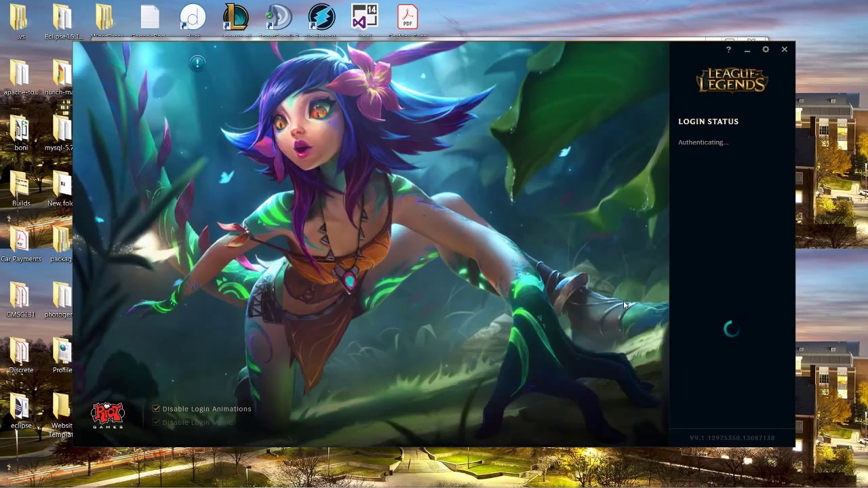868x488 pixels.
Task: Select the hunch-ma desktop icon
Action: tap(60, 77)
